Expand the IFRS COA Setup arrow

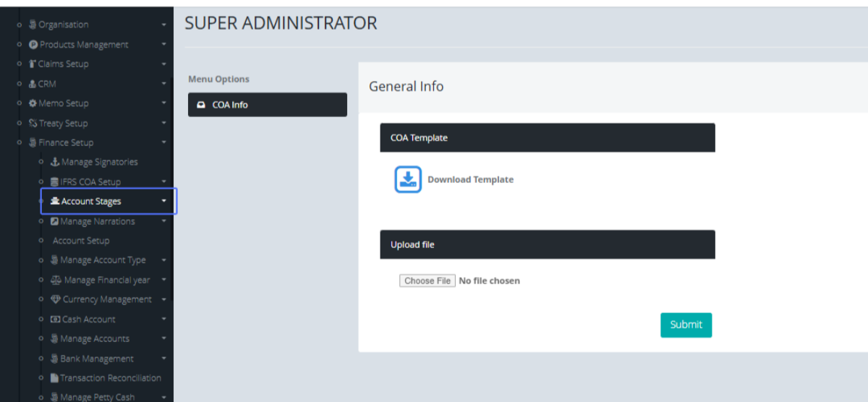point(164,182)
